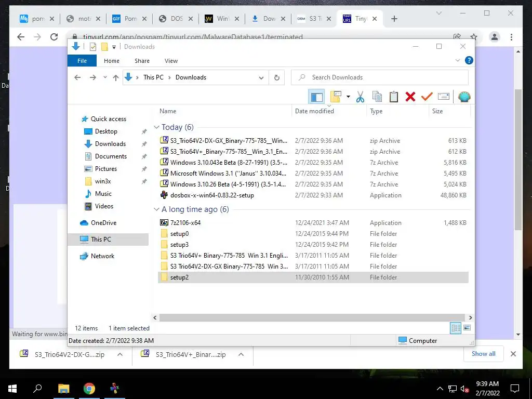The height and width of the screenshot is (399, 532).
Task: Click the shell globe icon in toolbar
Action: click(x=464, y=97)
